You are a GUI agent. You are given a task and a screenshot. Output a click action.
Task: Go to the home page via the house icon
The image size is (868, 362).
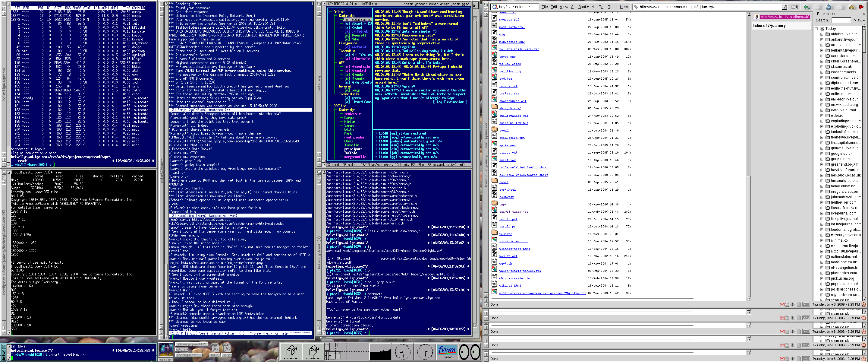tap(851, 7)
